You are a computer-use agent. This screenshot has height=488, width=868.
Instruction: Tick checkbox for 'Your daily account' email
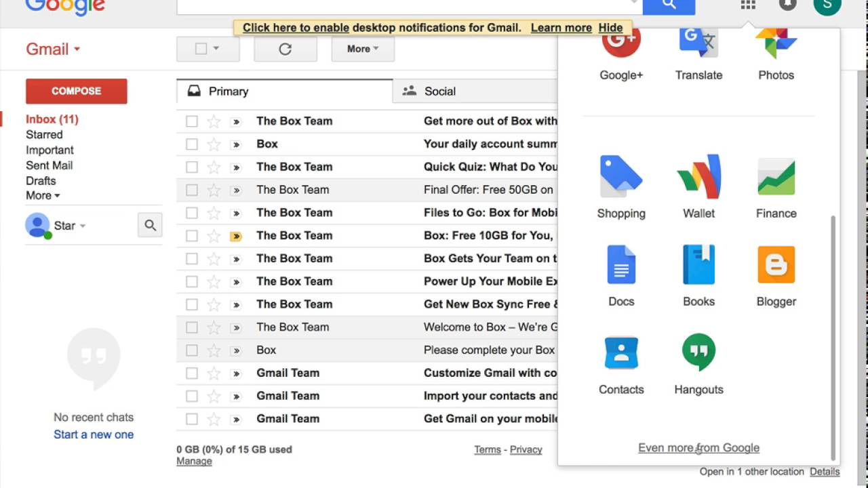pyautogui.click(x=192, y=144)
